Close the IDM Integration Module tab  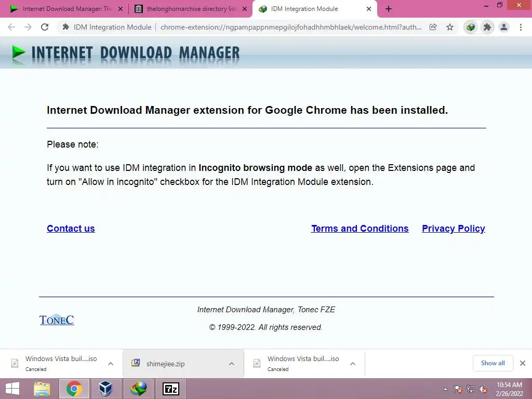[369, 9]
